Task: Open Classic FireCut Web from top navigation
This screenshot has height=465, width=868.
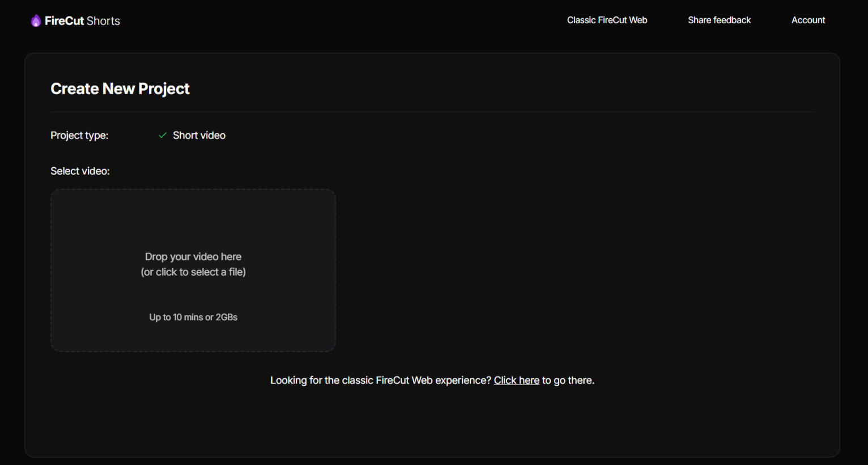Action: 607,20
